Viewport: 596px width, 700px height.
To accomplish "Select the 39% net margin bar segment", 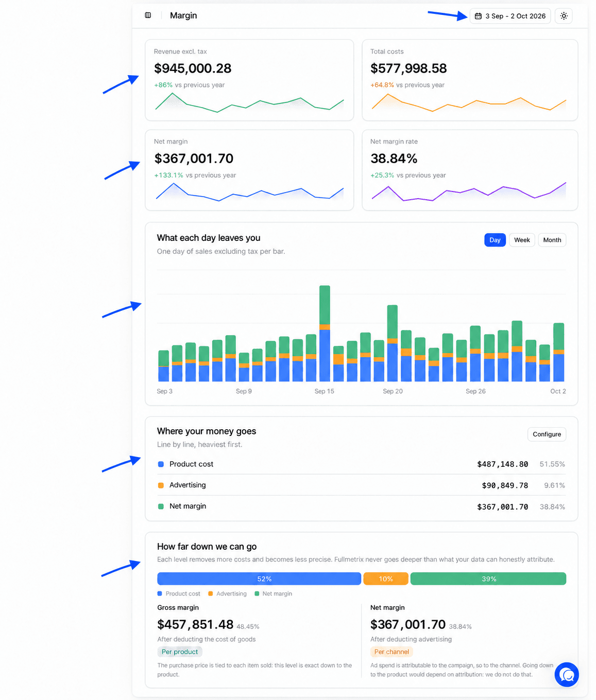I will tap(488, 579).
